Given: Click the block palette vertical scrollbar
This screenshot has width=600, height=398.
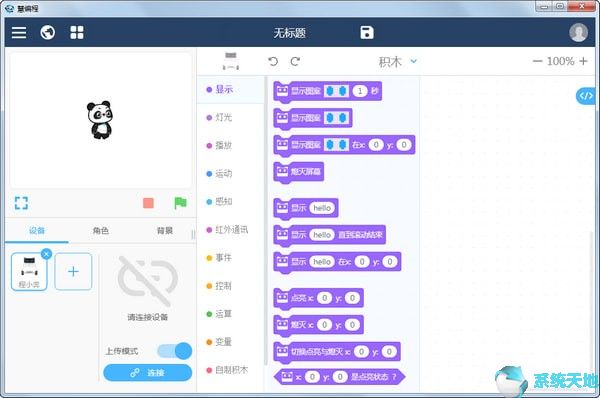Looking at the screenshot, I should tap(265, 220).
